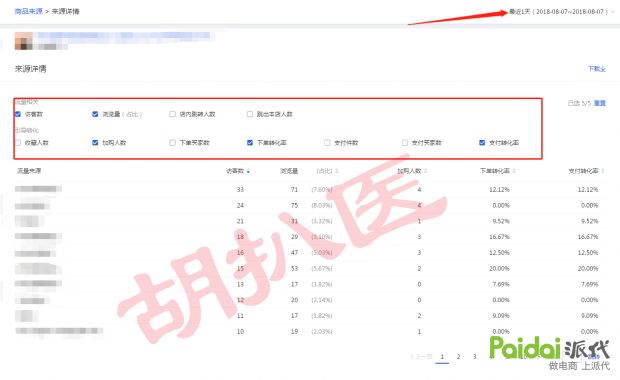Uncheck the 下单转化率 option
The height and width of the screenshot is (380, 620).
(250, 143)
